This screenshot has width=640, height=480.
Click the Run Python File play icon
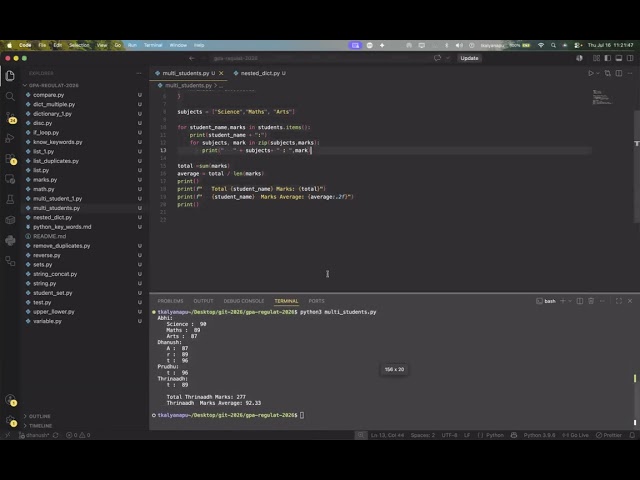(590, 73)
